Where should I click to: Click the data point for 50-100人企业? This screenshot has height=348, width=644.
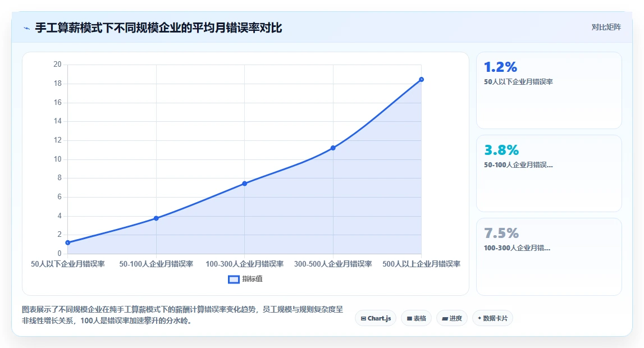tap(156, 218)
